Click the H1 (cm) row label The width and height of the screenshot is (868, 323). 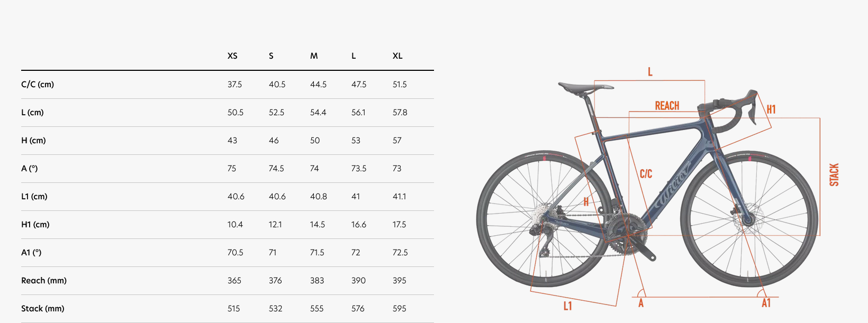point(35,225)
